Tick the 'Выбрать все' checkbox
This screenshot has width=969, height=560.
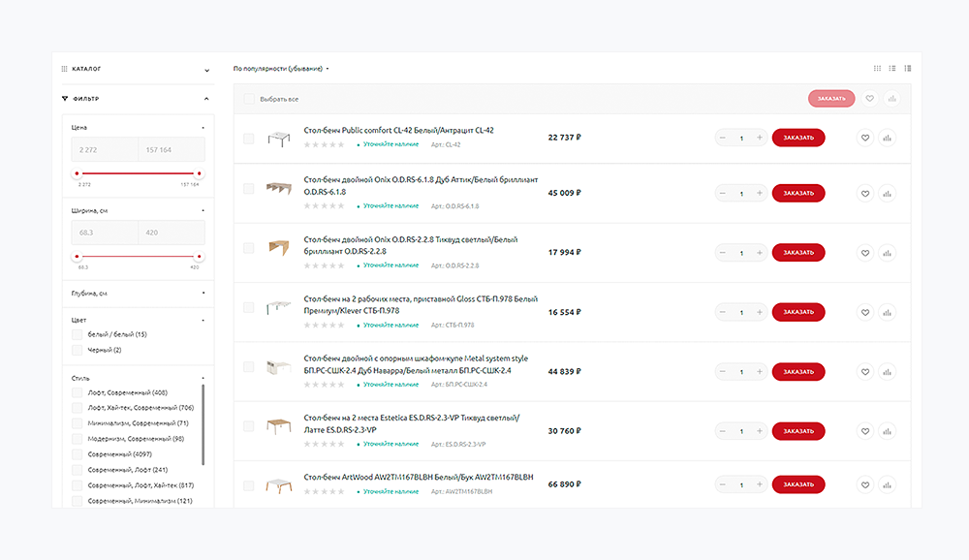point(249,99)
